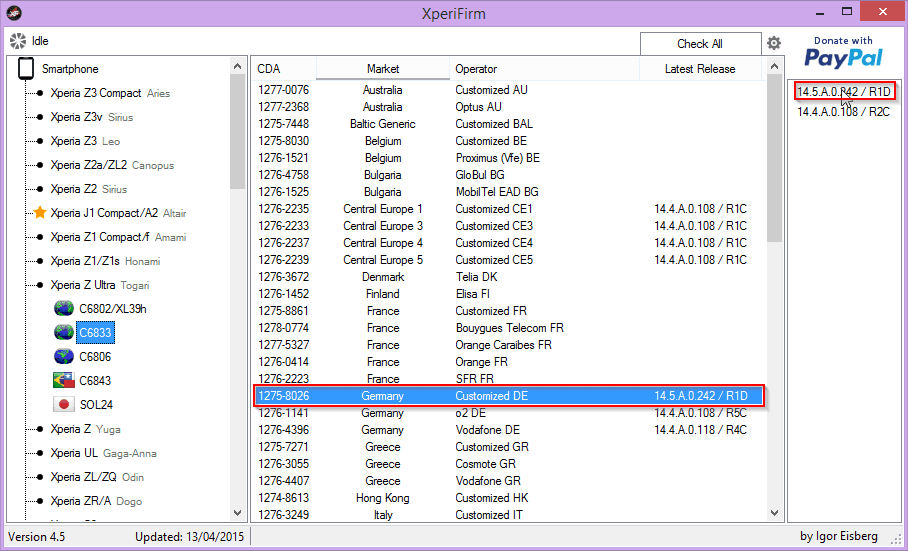Click the firmware table vertical scrollbar thumb
This screenshot has height=551, width=908.
click(774, 157)
